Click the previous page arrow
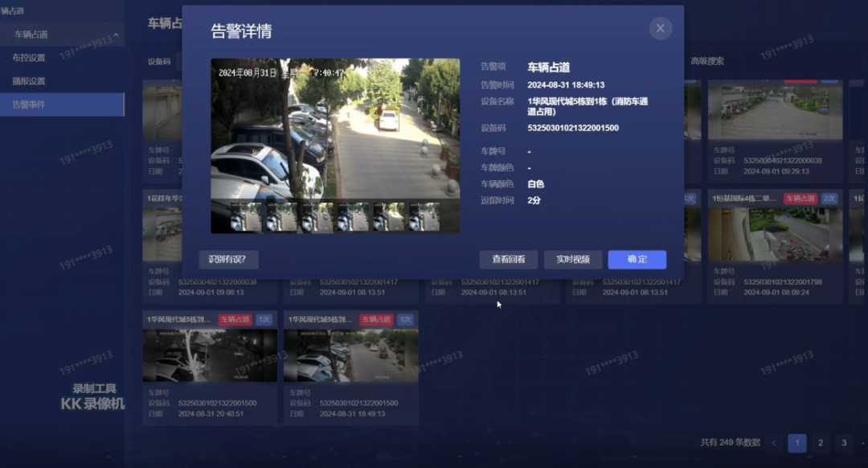The width and height of the screenshot is (868, 468). 774,442
